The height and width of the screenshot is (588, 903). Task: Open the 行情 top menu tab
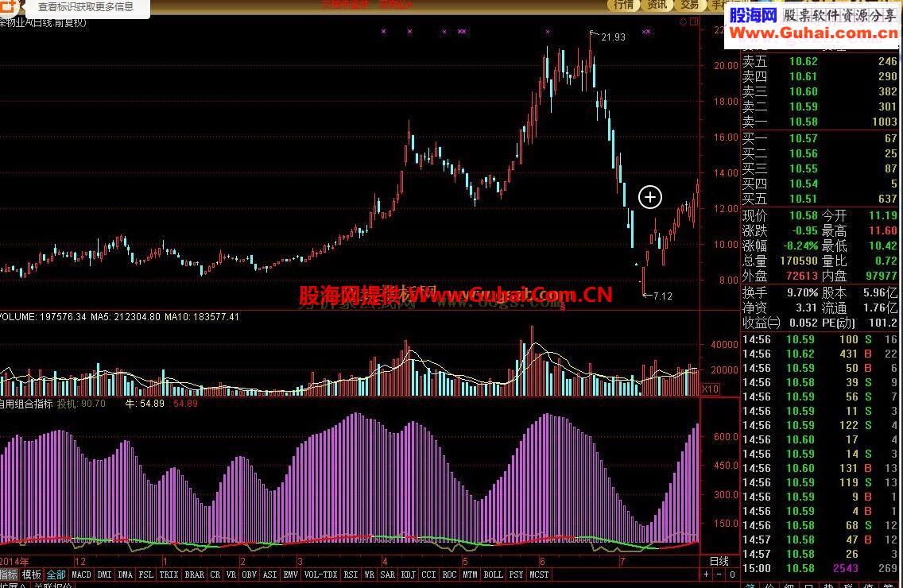(x=624, y=5)
